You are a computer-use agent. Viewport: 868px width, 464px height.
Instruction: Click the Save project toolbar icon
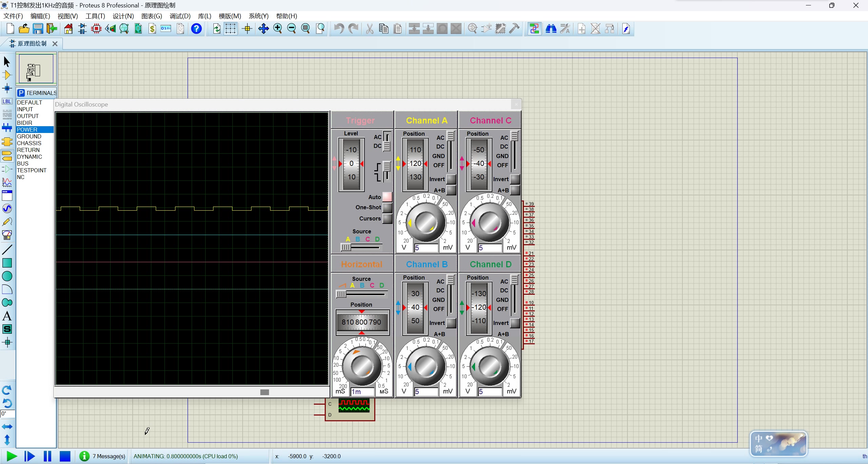[38, 29]
